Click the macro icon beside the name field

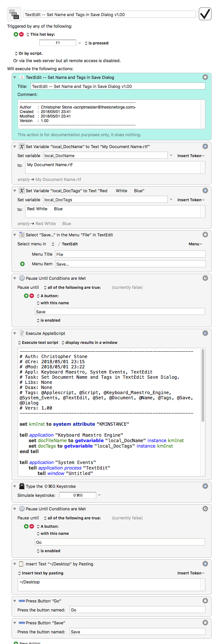pos(14,14)
